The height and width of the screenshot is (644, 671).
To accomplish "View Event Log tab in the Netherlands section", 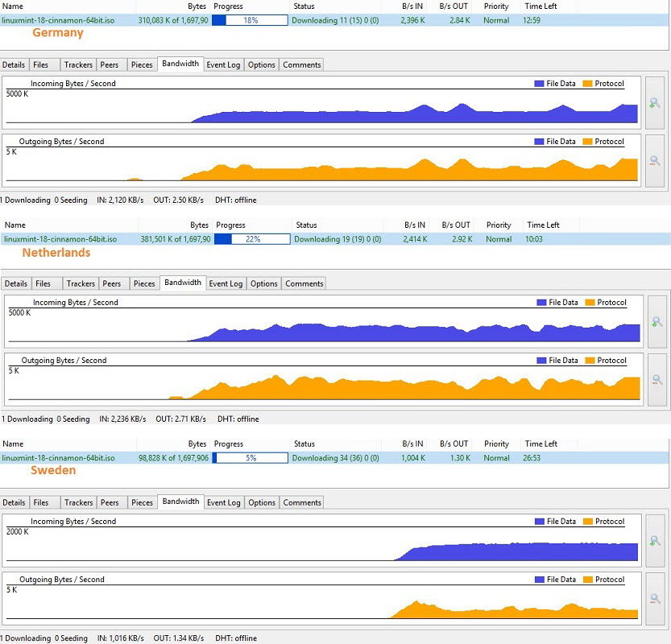I will pos(226,283).
